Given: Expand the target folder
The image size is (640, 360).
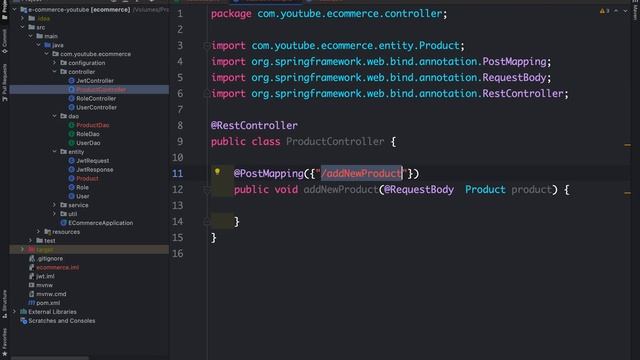Looking at the screenshot, I should pyautogui.click(x=22, y=249).
